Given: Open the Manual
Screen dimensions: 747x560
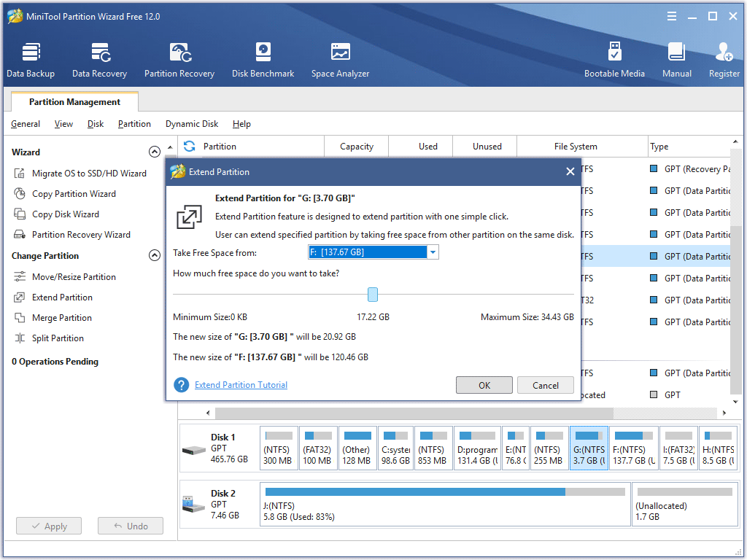Looking at the screenshot, I should pyautogui.click(x=676, y=60).
